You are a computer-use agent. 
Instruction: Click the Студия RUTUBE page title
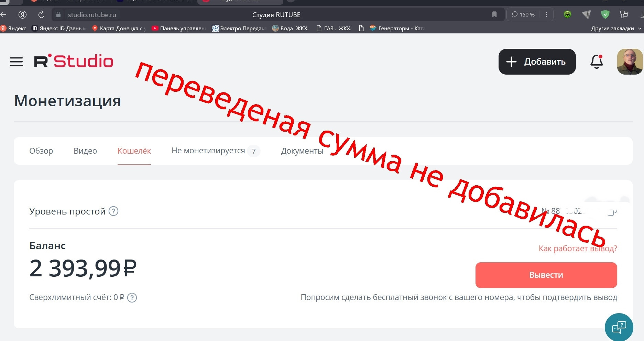[x=276, y=15]
